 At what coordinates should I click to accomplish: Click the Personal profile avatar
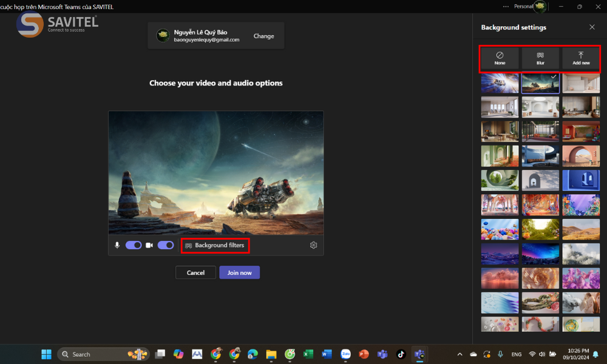click(x=540, y=6)
